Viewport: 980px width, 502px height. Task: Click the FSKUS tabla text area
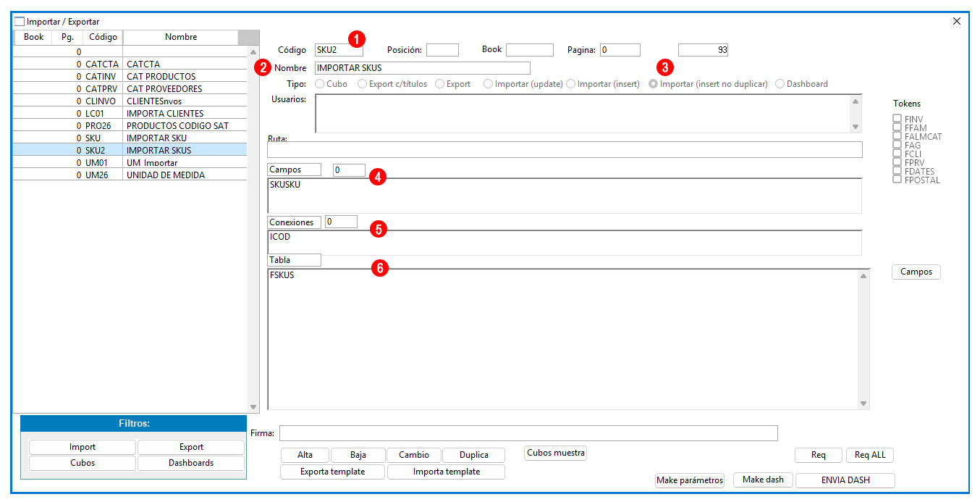[562, 339]
